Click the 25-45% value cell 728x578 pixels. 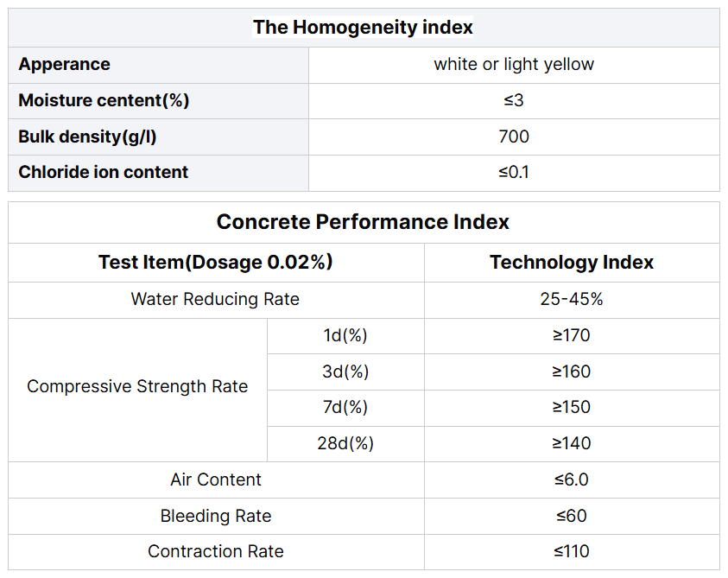coord(572,300)
